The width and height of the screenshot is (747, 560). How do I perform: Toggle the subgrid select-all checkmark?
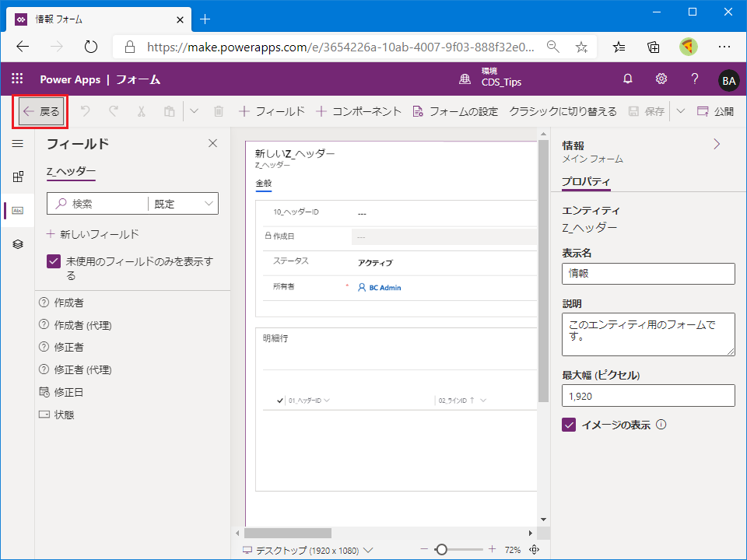point(280,401)
